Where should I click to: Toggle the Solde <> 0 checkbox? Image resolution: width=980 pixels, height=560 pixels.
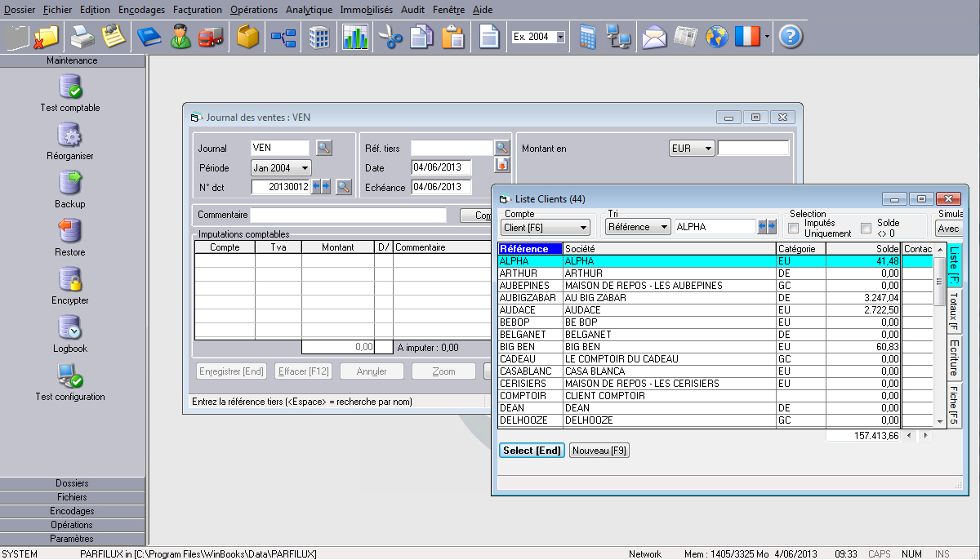[x=866, y=228]
